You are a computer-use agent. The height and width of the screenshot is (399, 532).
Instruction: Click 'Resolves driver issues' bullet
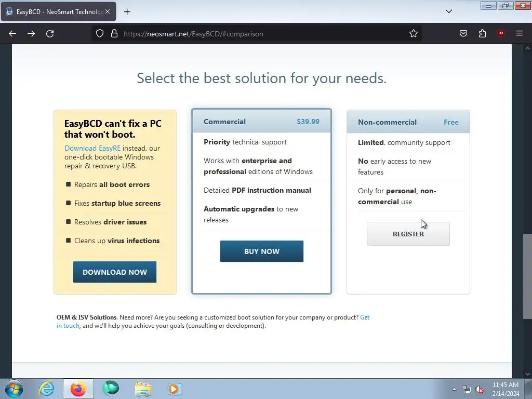coord(110,222)
